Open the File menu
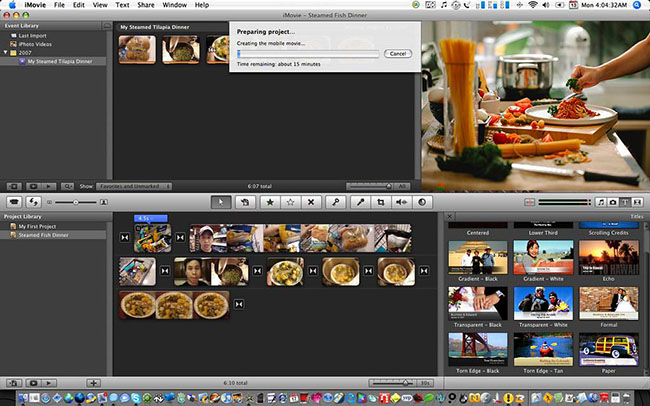The image size is (650, 406). pyautogui.click(x=59, y=5)
